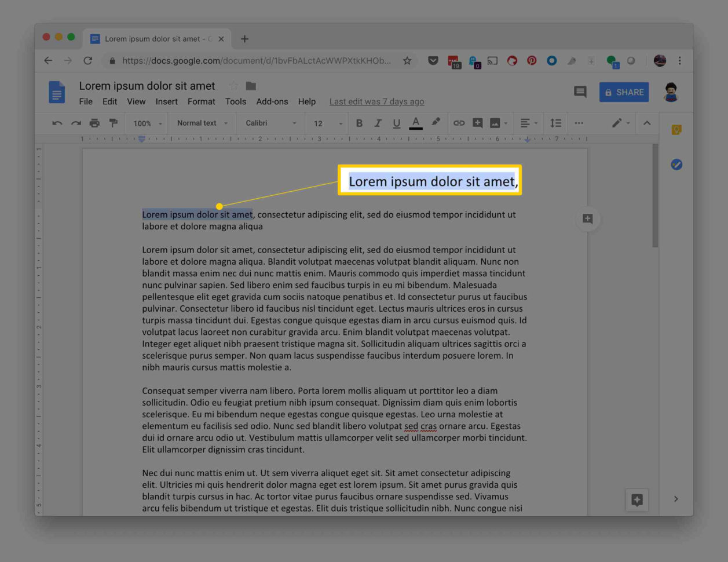Open the font family dropdown showing Calibri
Screen dimensions: 728x562
point(264,123)
